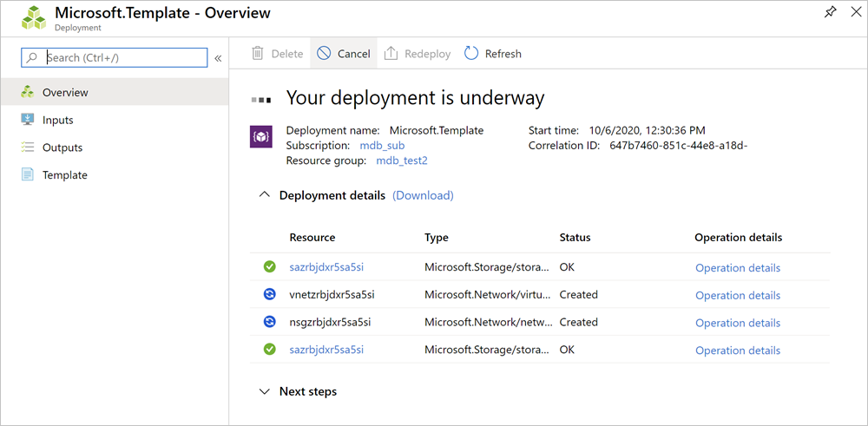Screen dimensions: 868x426
Task: Click the Template document icon in sidebar
Action: pos(28,175)
